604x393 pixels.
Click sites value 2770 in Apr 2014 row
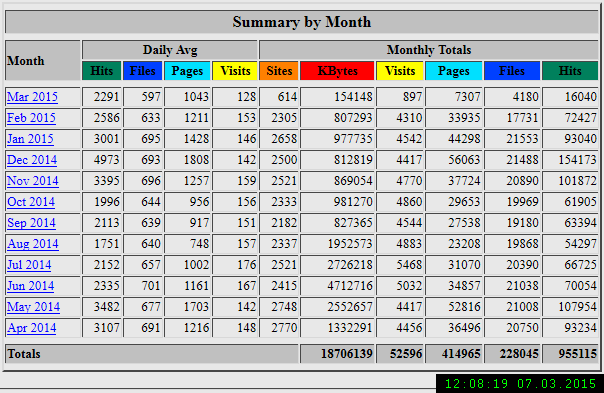tap(284, 328)
